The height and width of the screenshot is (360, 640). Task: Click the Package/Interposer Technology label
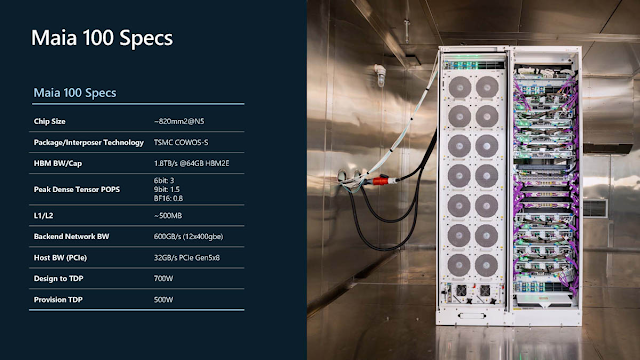click(89, 142)
